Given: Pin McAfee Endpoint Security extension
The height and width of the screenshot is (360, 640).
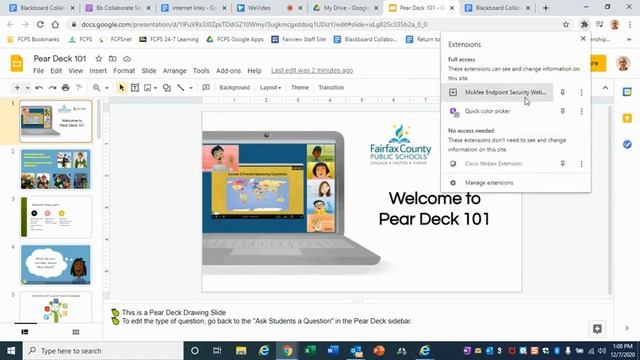Looking at the screenshot, I should tap(562, 92).
